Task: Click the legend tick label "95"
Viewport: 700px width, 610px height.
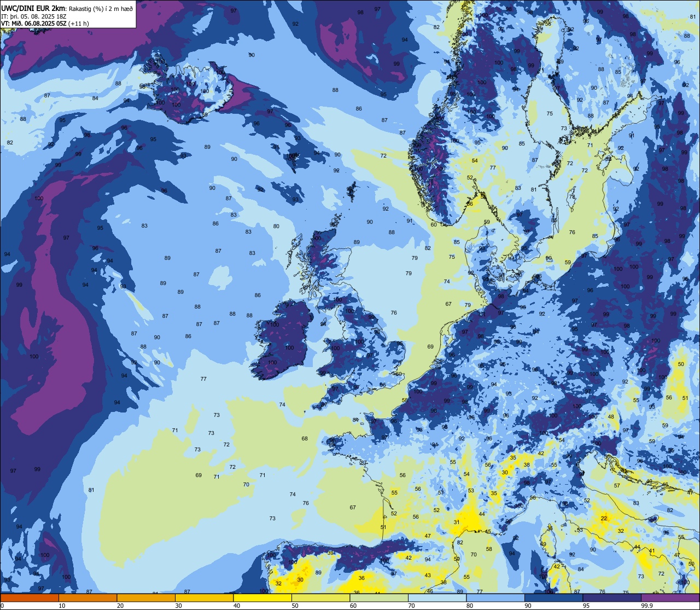Action: pyautogui.click(x=586, y=606)
